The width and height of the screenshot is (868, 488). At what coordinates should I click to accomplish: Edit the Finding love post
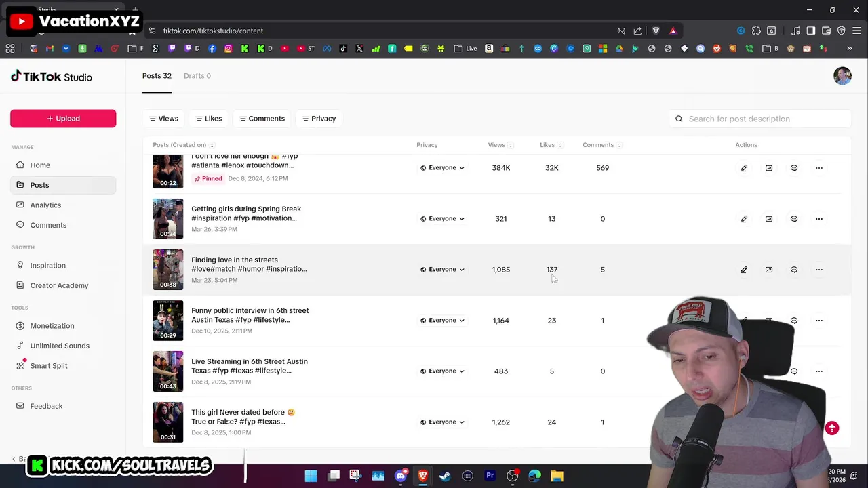[744, 270]
